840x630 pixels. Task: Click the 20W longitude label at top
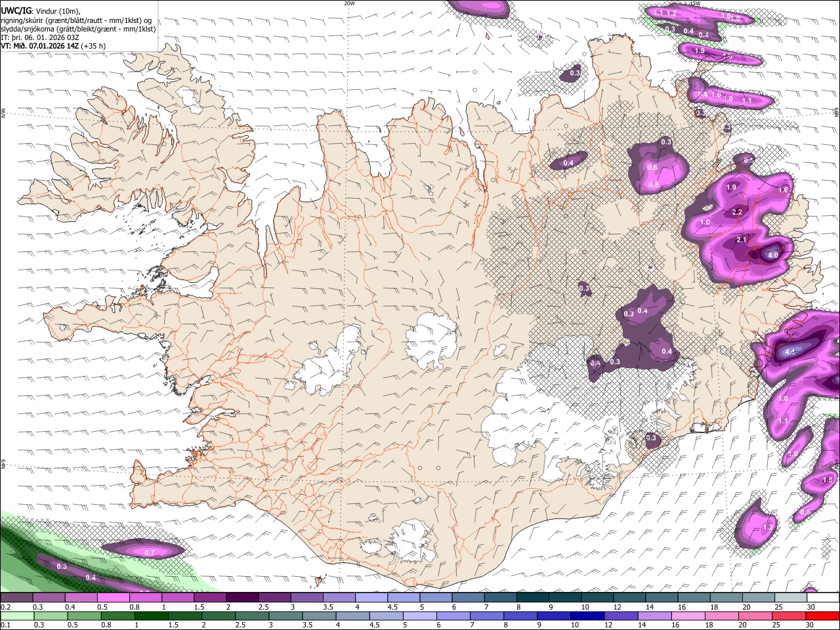coord(349,3)
